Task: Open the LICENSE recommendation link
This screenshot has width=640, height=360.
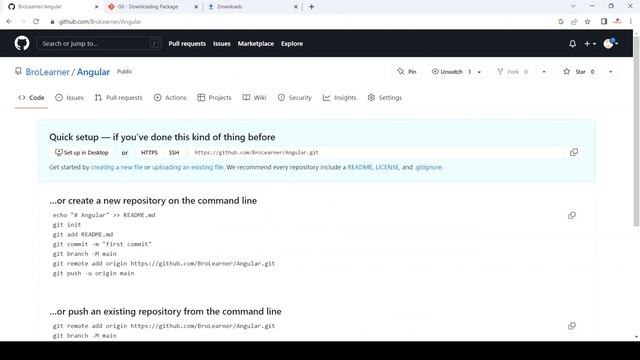Action: pos(387,167)
